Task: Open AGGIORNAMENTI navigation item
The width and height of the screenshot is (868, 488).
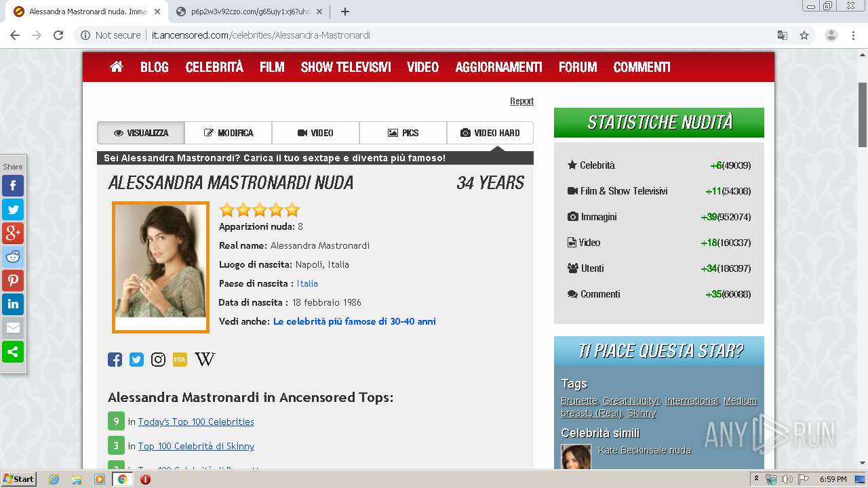Action: [x=499, y=67]
